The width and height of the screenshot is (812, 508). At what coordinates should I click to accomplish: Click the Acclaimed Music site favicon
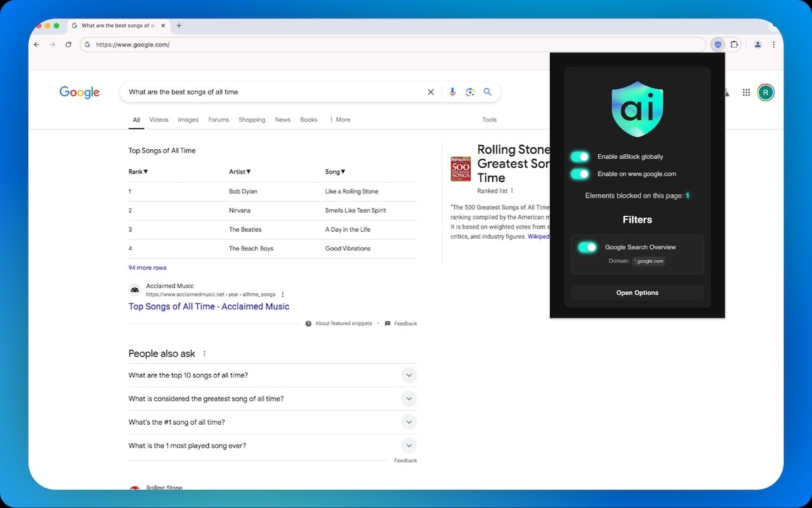pyautogui.click(x=135, y=290)
